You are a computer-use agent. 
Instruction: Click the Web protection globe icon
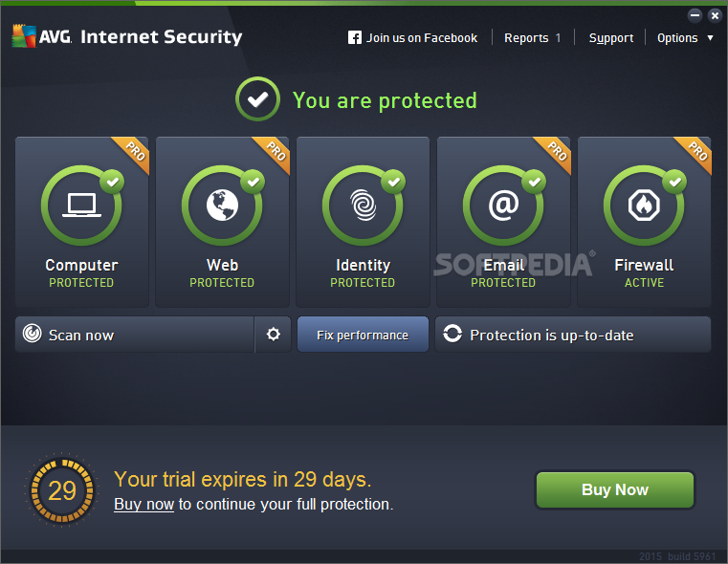pyautogui.click(x=222, y=206)
